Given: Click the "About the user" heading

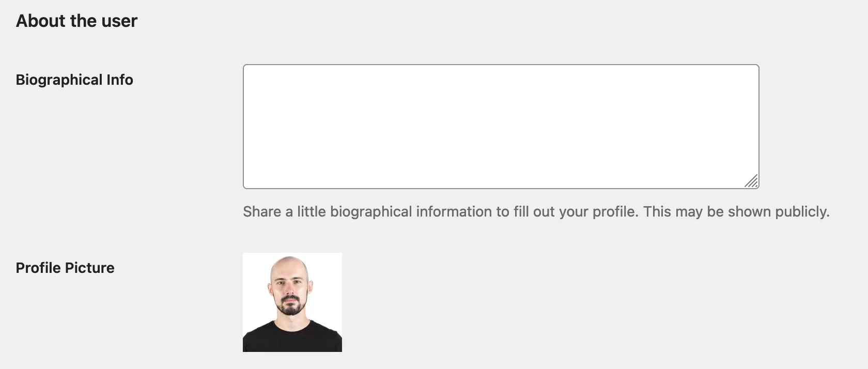Looking at the screenshot, I should [76, 21].
